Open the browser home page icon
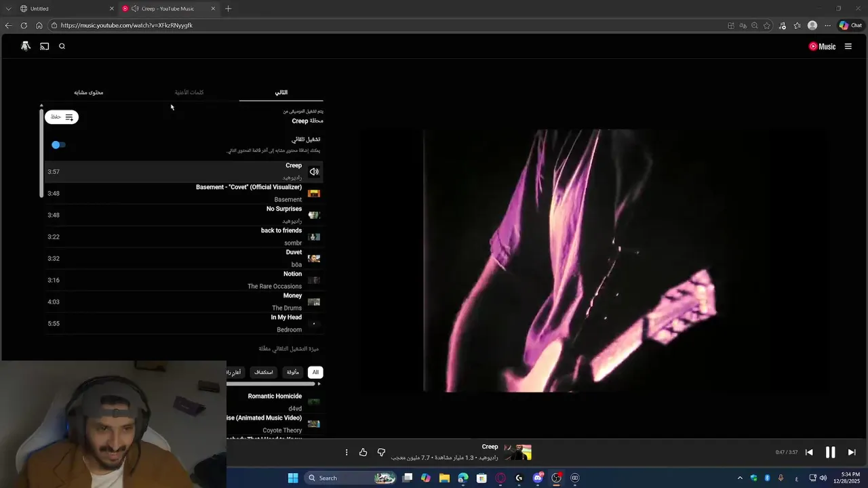868x488 pixels. point(39,25)
